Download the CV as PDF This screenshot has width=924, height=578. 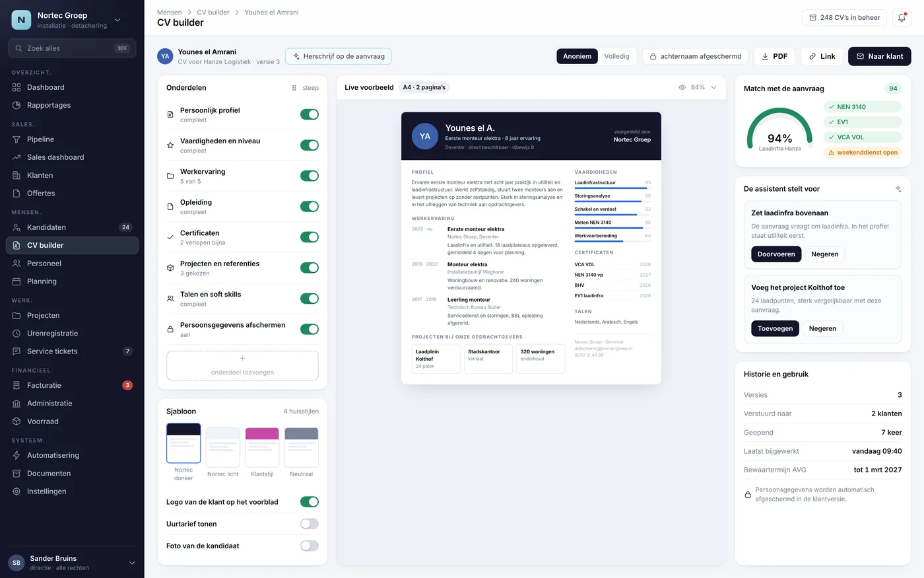click(x=774, y=56)
